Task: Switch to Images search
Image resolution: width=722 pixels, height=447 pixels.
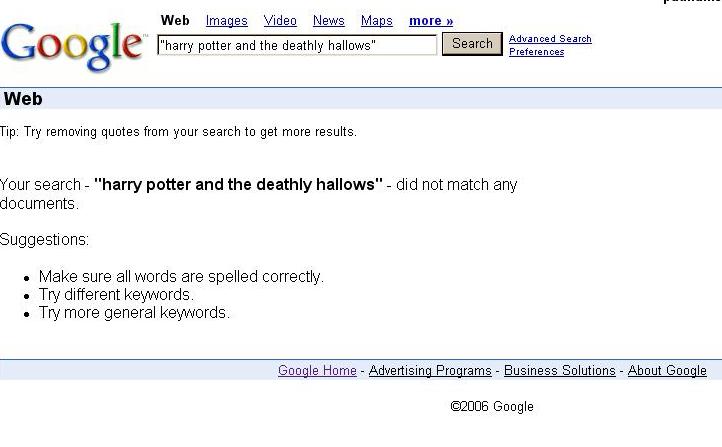Action: (x=226, y=20)
